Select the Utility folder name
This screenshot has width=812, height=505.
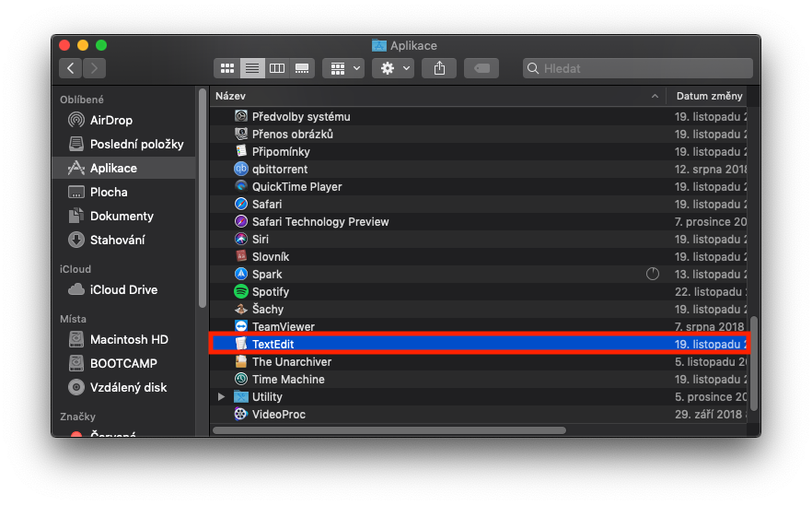point(267,396)
